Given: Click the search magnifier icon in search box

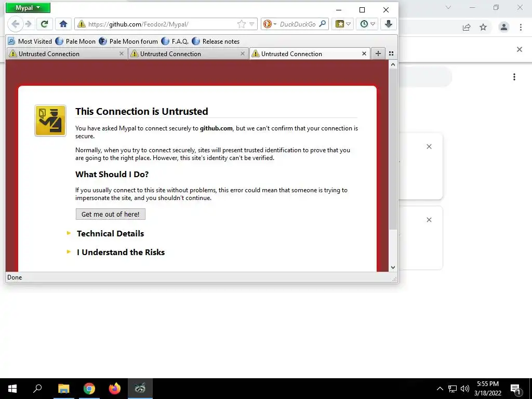Looking at the screenshot, I should click(323, 24).
